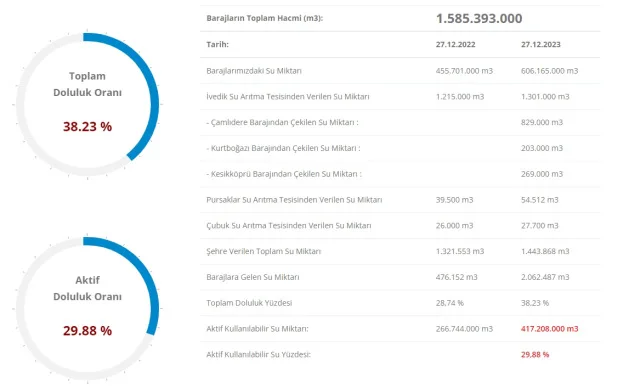
Task: Select the red table value 29.88 %
Action: point(535,355)
